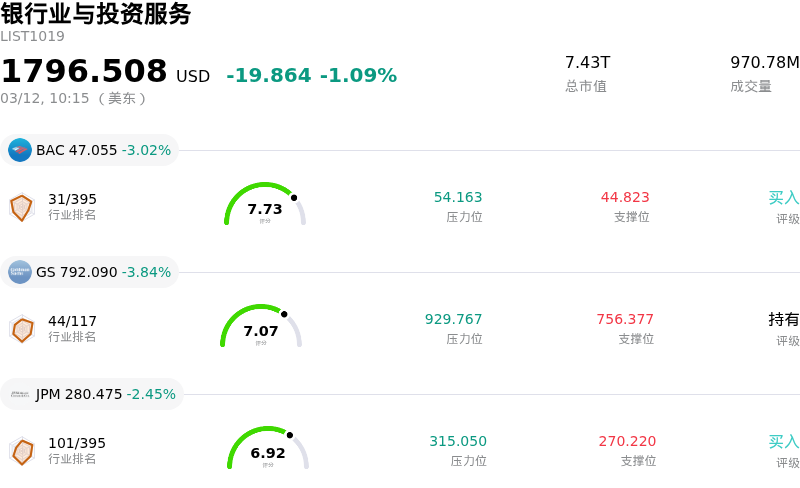Image resolution: width=800 pixels, height=488 pixels.
Task: Click GS support level 756.377
Action: click(625, 320)
